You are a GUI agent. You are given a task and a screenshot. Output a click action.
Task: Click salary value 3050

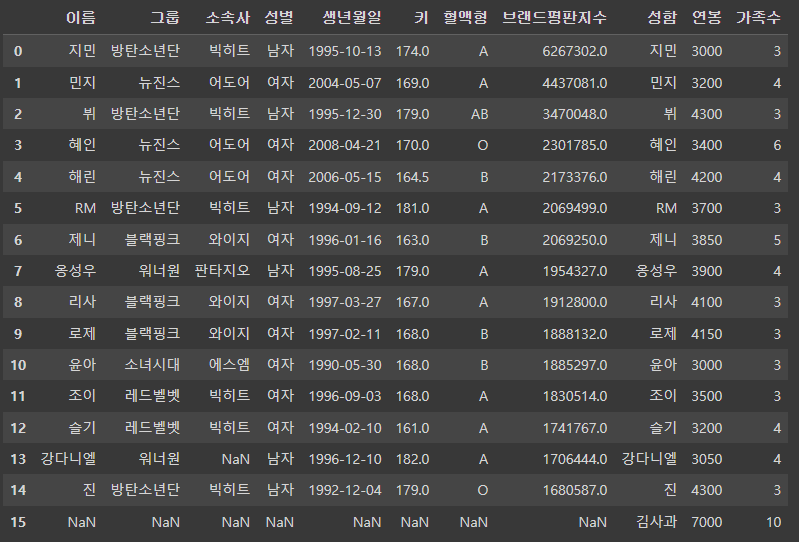tap(707, 459)
